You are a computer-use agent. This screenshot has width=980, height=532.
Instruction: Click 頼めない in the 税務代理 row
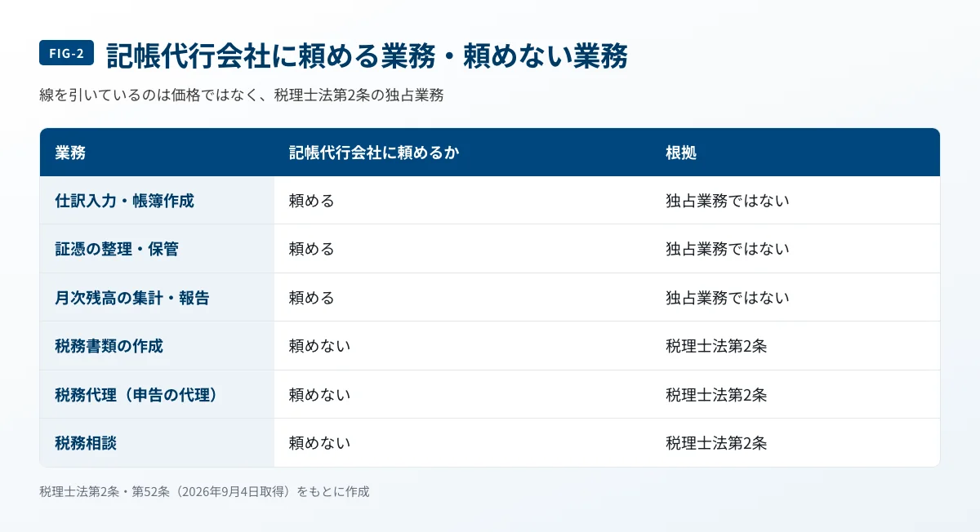coord(319,395)
